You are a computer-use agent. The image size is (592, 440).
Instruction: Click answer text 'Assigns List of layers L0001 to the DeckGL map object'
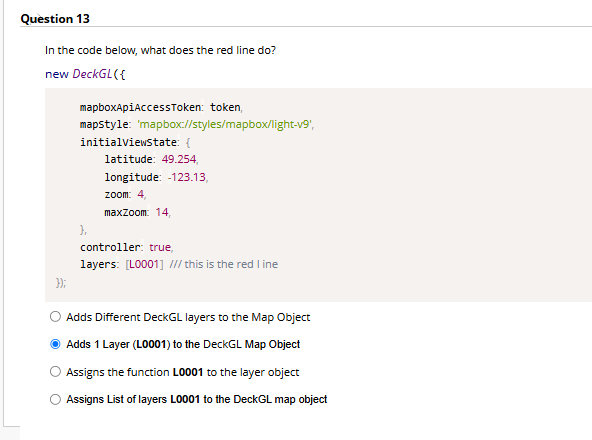[197, 399]
